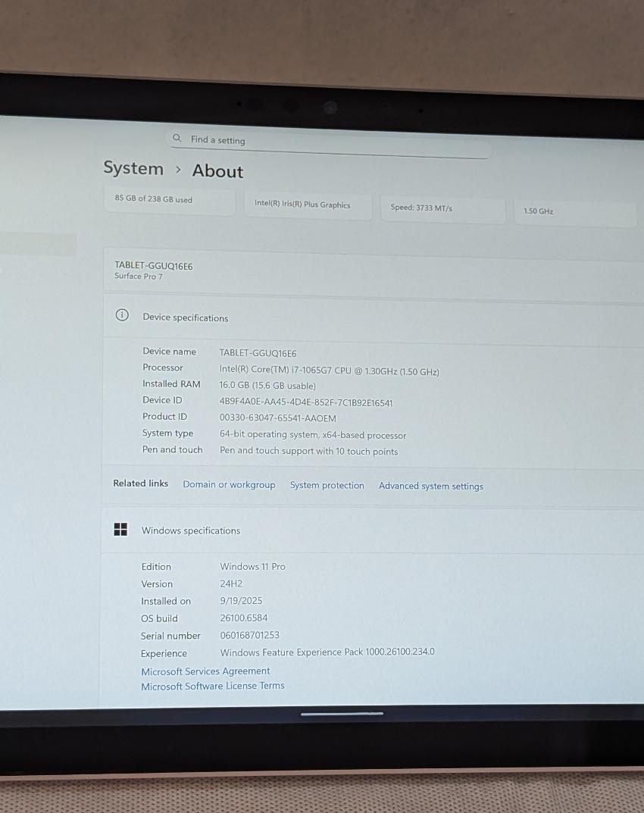Select the Windows Feature Experience Pack value
The image size is (644, 813).
click(x=327, y=652)
